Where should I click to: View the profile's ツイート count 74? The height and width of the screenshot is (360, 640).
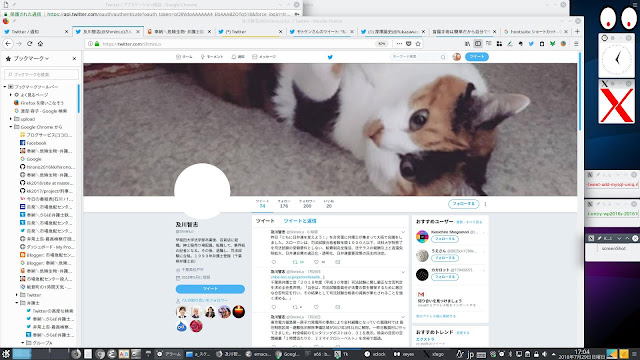[x=262, y=204]
